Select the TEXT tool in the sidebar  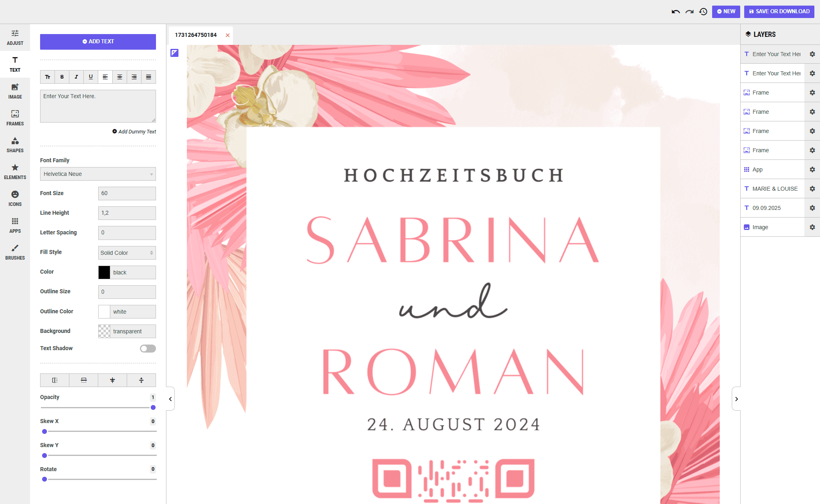click(15, 64)
